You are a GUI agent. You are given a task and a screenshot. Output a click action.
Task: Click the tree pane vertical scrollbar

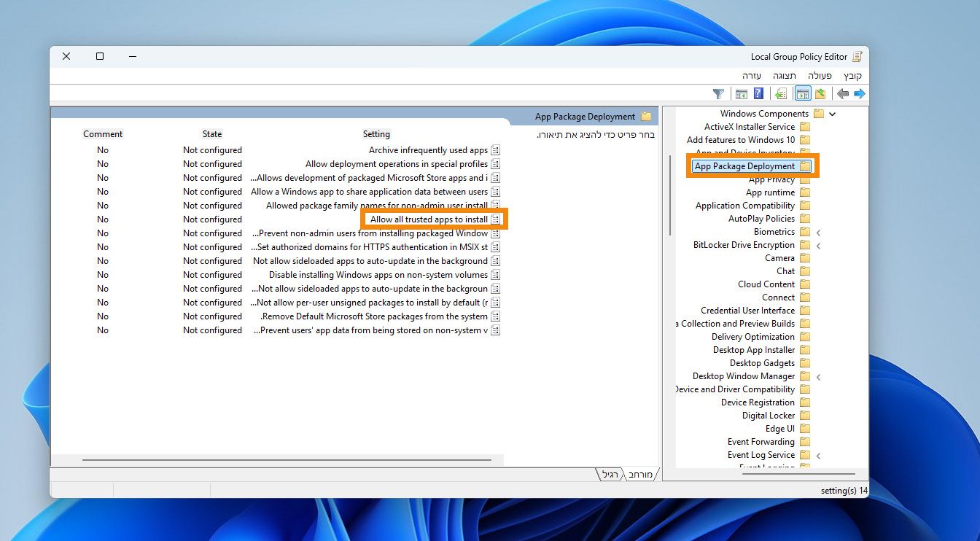[x=669, y=195]
